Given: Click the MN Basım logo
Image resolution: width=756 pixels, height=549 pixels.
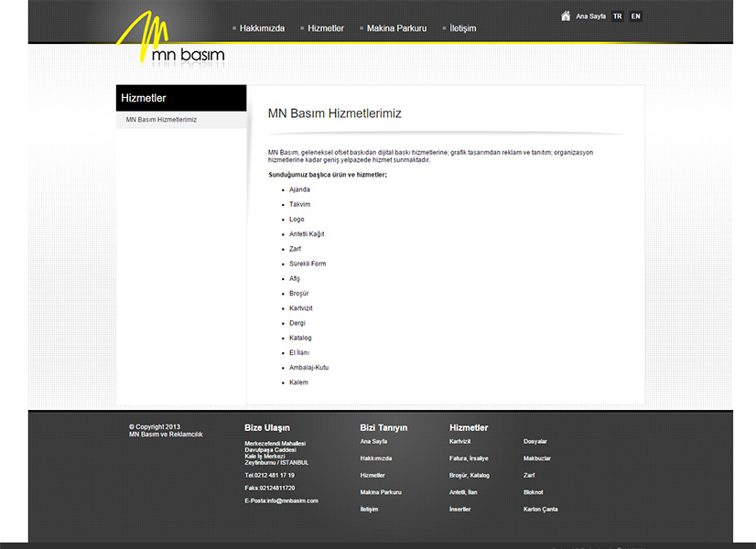Looking at the screenshot, I should [171, 41].
